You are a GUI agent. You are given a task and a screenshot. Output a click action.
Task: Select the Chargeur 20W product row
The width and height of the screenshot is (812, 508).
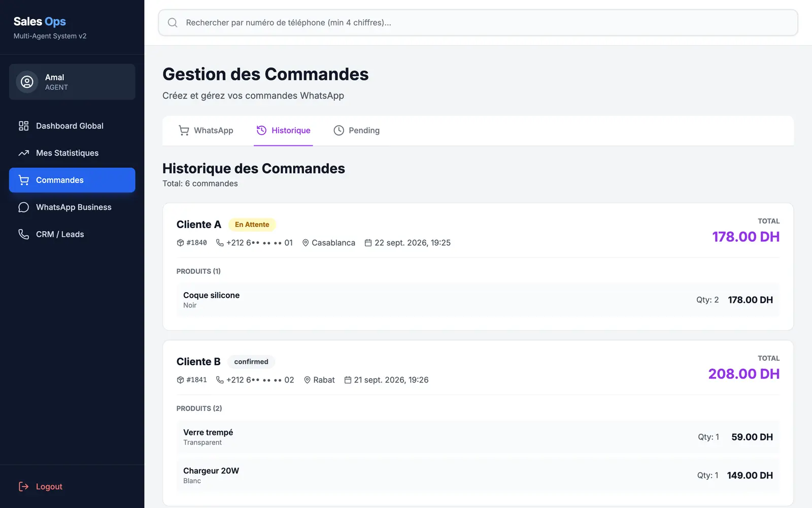tap(478, 475)
